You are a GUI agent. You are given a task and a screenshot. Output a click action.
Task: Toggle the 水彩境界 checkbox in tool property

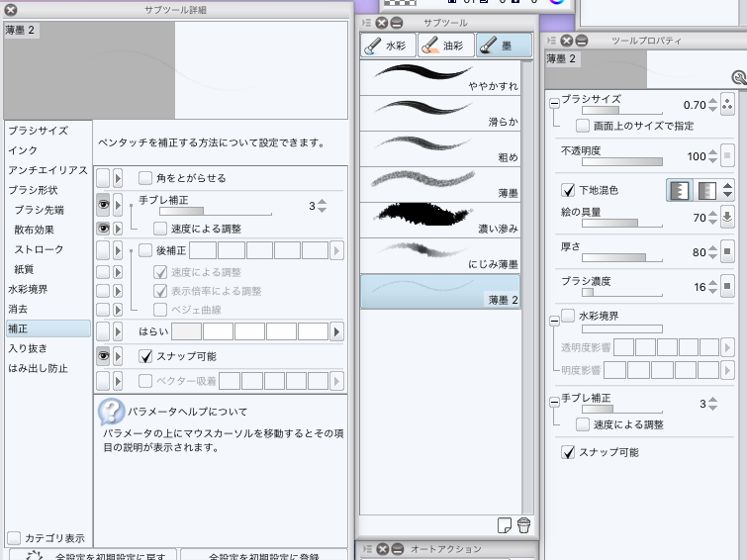pyautogui.click(x=568, y=316)
